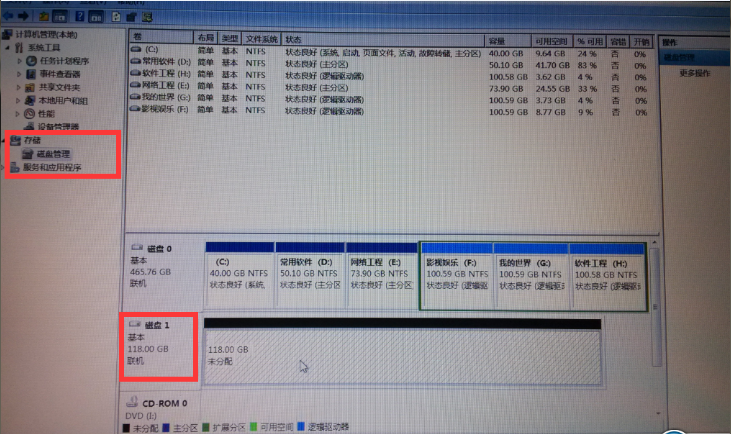
Task: Sort by the 可用空间 column header
Action: click(552, 41)
